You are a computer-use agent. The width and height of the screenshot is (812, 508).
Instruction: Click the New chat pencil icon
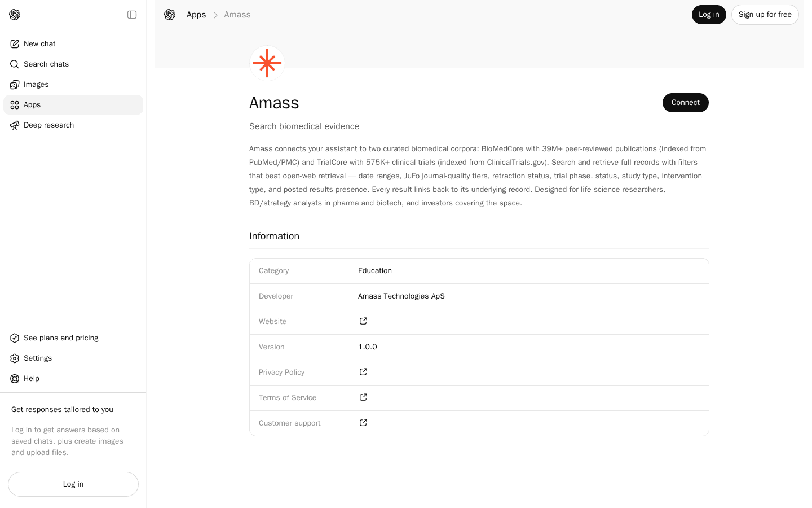coord(15,44)
